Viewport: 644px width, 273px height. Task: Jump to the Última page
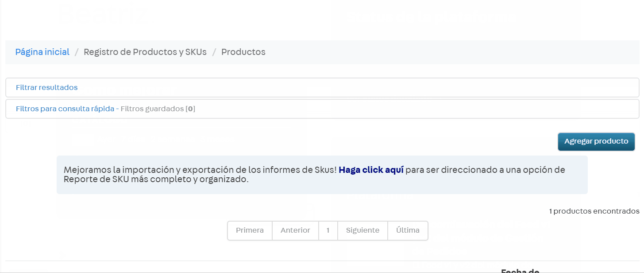pyautogui.click(x=408, y=230)
